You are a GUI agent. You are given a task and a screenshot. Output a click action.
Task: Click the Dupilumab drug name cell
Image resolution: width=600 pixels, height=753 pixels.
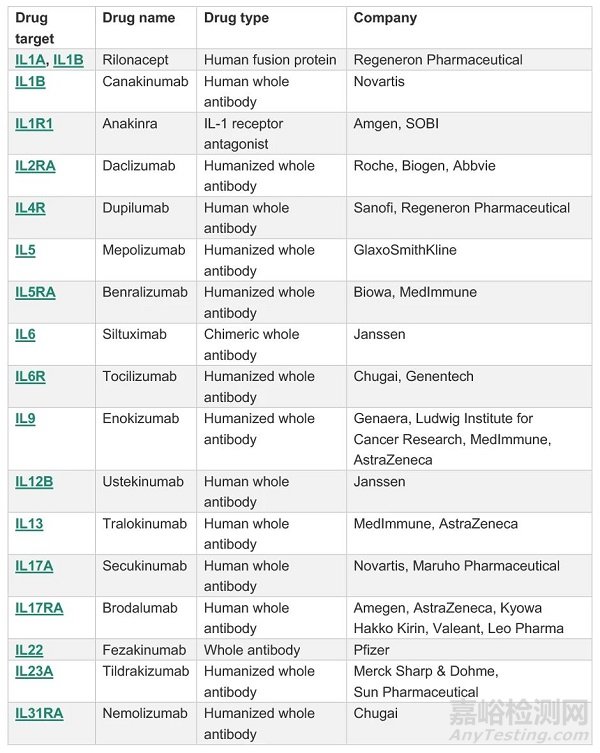[136, 208]
